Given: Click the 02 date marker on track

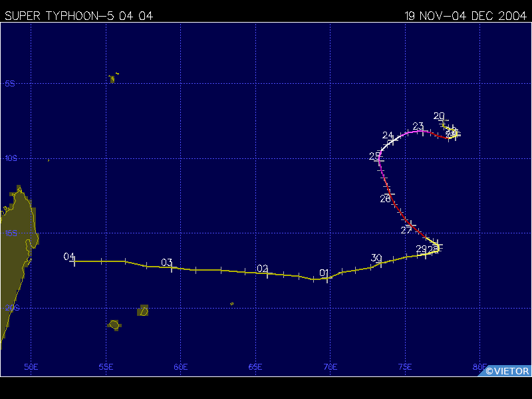Looking at the screenshot, I should (x=263, y=269).
